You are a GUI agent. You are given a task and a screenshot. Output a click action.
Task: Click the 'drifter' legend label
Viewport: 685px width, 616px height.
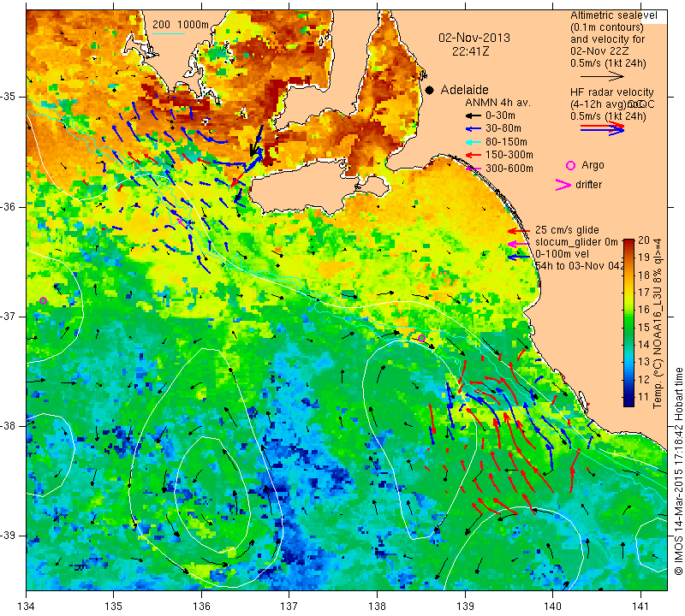click(588, 185)
